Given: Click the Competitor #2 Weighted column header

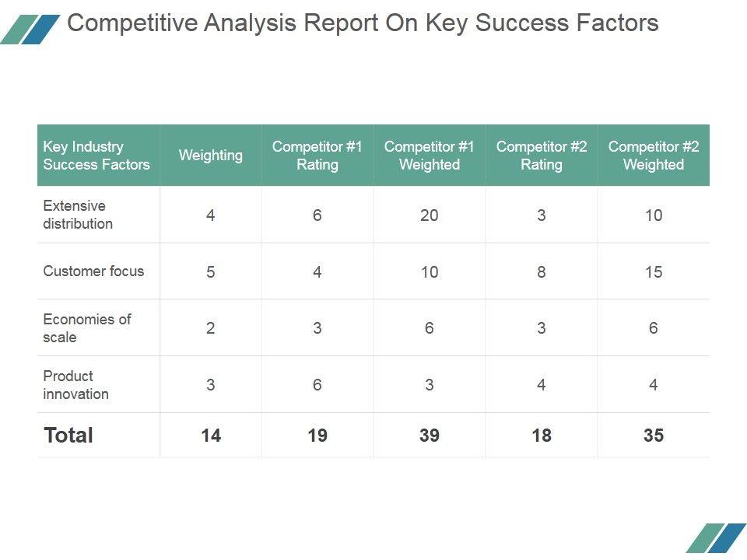Looking at the screenshot, I should point(654,156).
